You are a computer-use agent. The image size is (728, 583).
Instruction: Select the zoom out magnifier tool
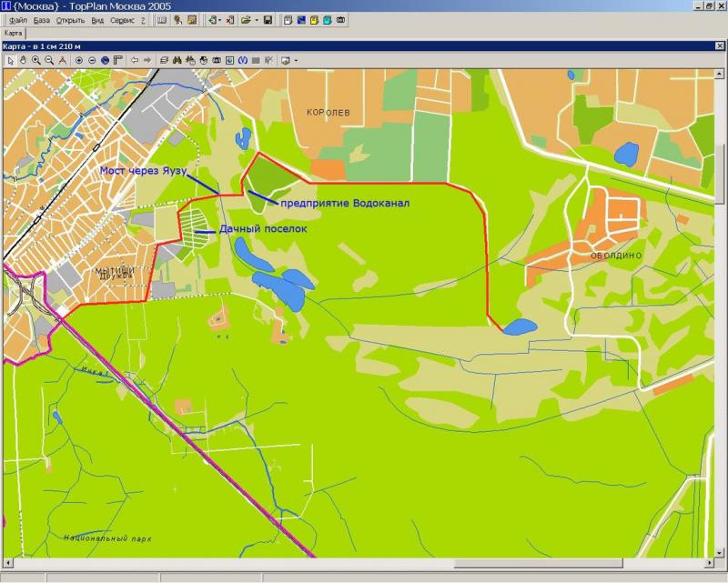(x=49, y=60)
